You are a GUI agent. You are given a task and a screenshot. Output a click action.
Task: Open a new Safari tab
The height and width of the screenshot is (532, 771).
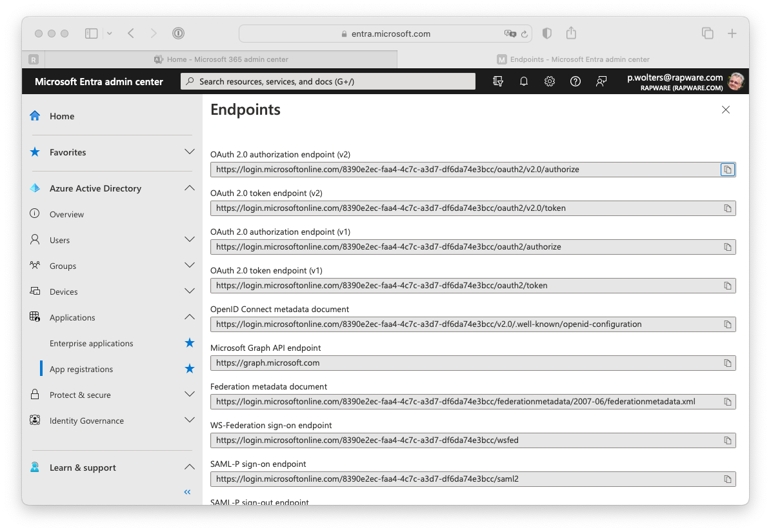[732, 34]
